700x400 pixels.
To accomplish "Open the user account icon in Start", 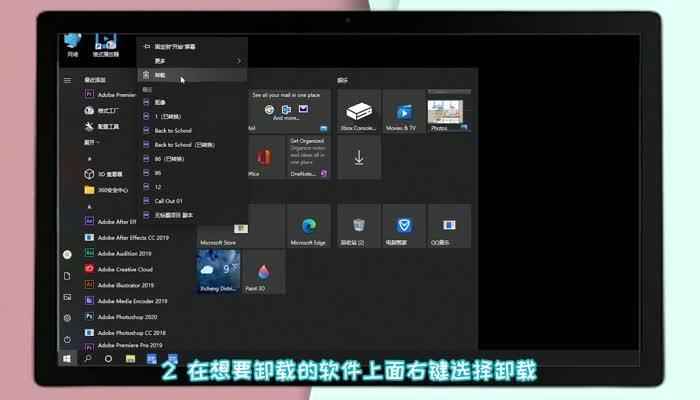I will click(67, 254).
